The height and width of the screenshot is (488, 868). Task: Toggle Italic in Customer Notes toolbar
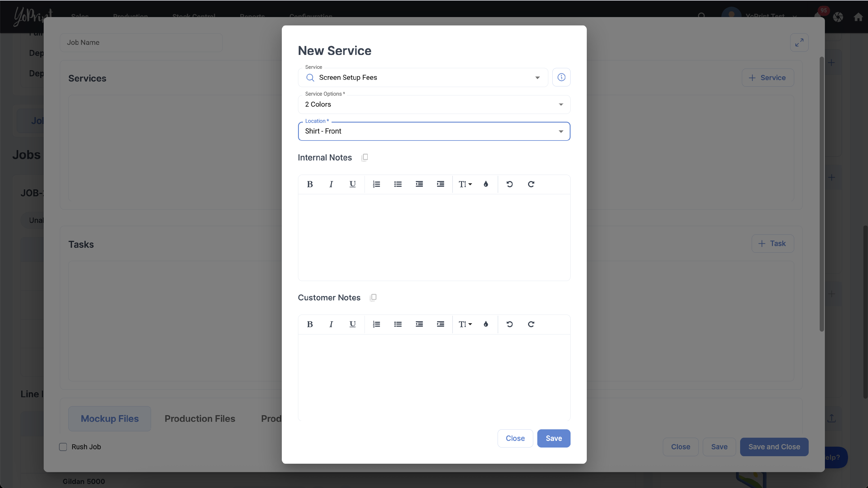(331, 324)
